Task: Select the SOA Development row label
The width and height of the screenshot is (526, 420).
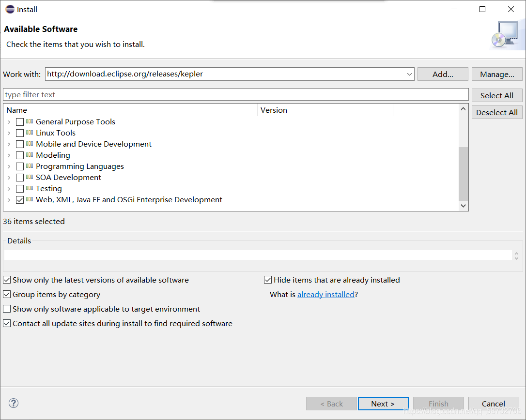Action: 68,177
